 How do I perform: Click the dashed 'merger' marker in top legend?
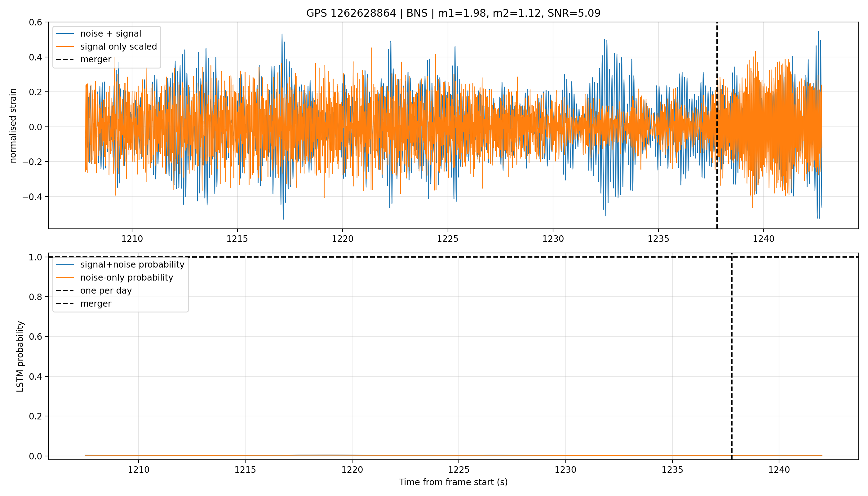coord(65,59)
